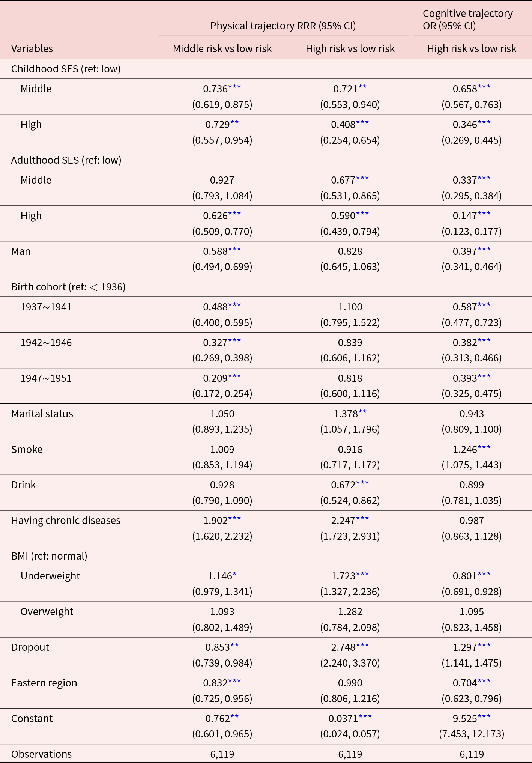Viewport: 532px width, 763px height.
Task: Click the Constant value 9.525
Action: (x=465, y=719)
